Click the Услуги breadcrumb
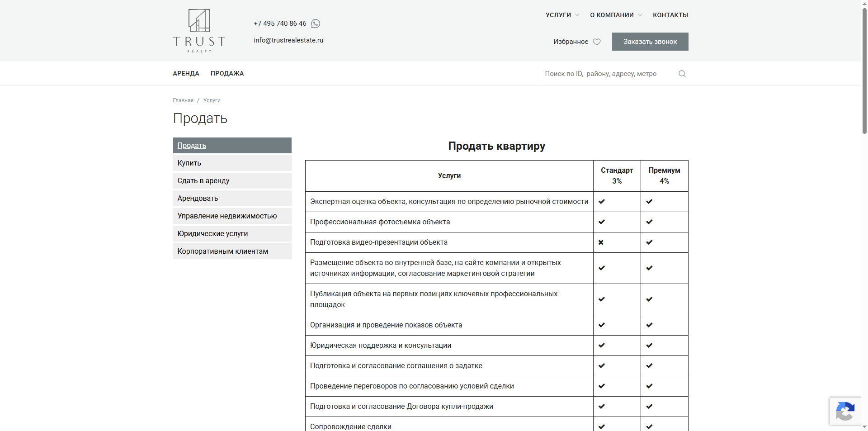The width and height of the screenshot is (868, 431). pyautogui.click(x=212, y=100)
